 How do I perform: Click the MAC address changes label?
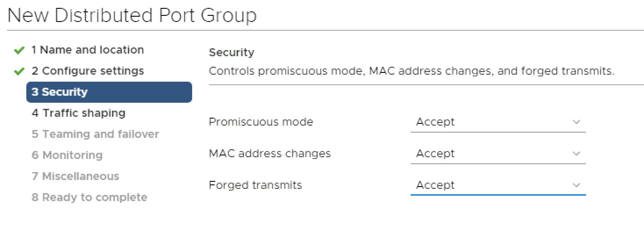(270, 154)
